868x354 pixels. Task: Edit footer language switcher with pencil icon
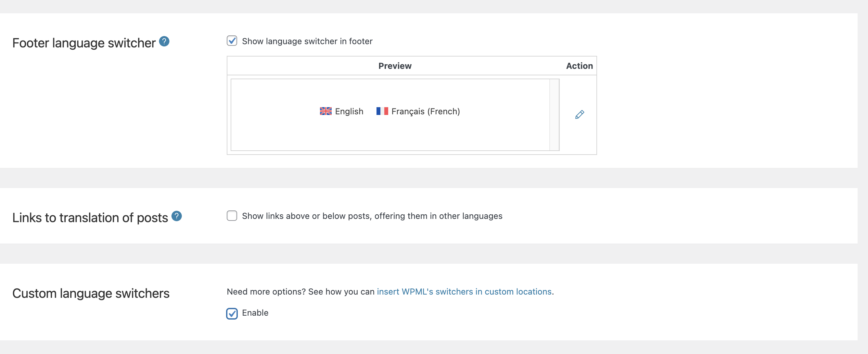(580, 115)
